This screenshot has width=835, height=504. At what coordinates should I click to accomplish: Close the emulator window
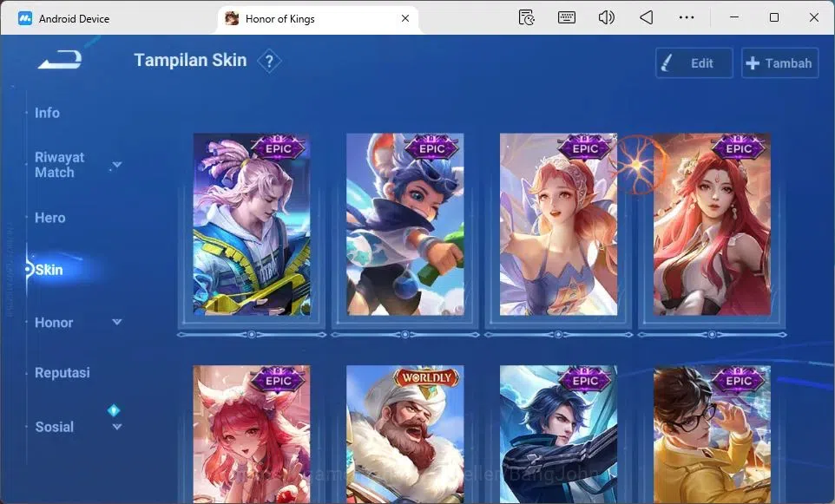(813, 17)
